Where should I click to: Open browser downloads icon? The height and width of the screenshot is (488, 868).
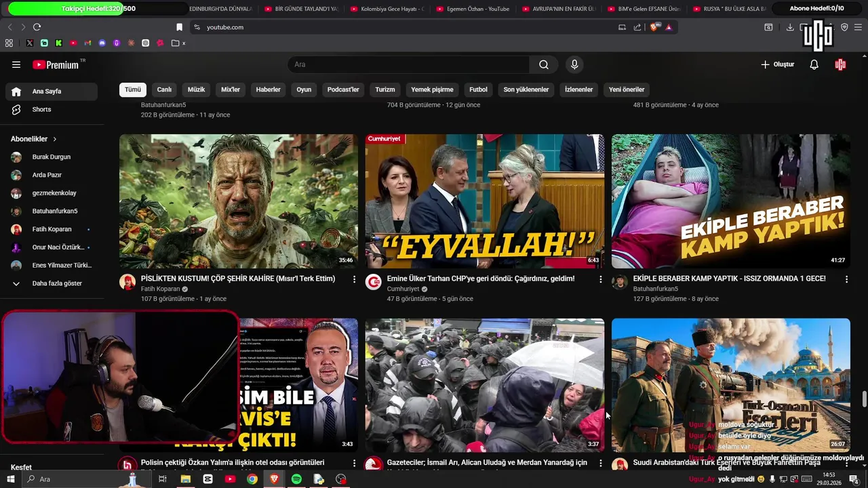click(x=790, y=27)
